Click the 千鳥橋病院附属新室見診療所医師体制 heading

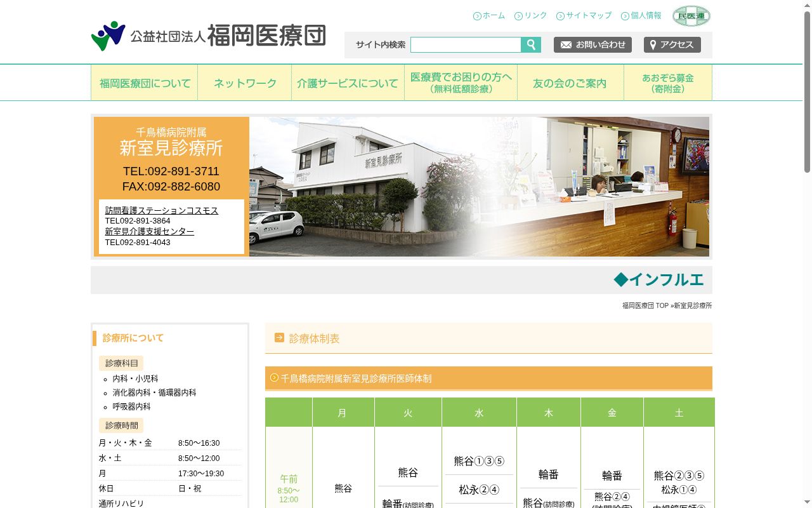click(x=356, y=378)
